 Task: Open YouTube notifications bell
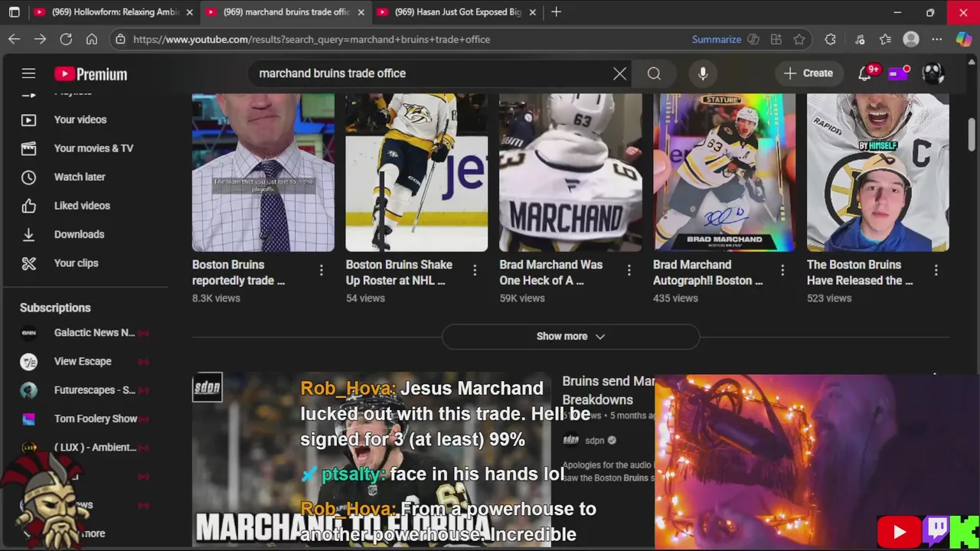(864, 73)
